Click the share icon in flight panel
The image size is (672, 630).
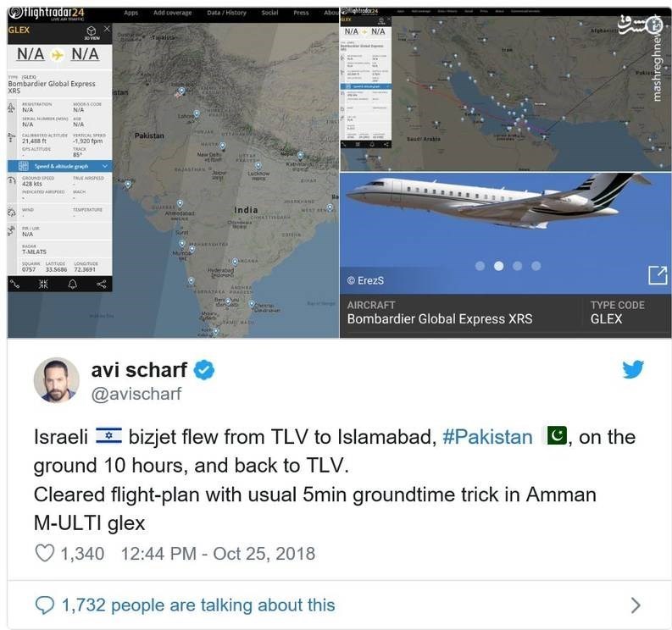101,284
